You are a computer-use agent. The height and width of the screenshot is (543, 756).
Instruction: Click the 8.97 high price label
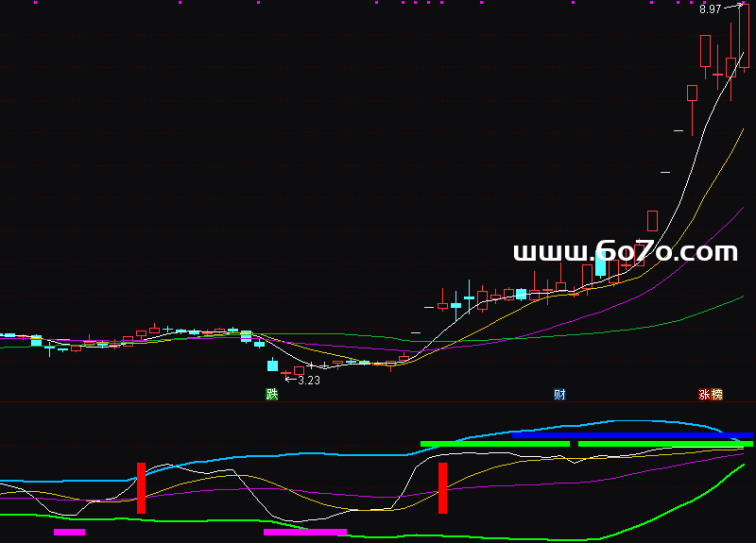(x=710, y=8)
